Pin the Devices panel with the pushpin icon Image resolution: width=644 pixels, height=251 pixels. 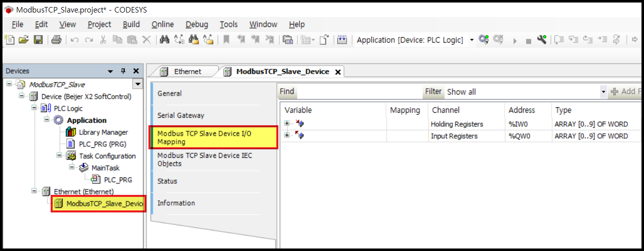click(x=123, y=72)
